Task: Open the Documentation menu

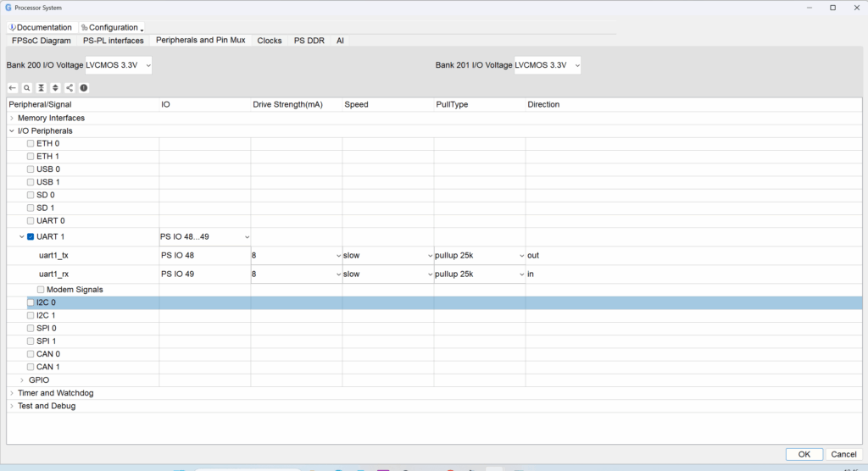Action: (41, 27)
